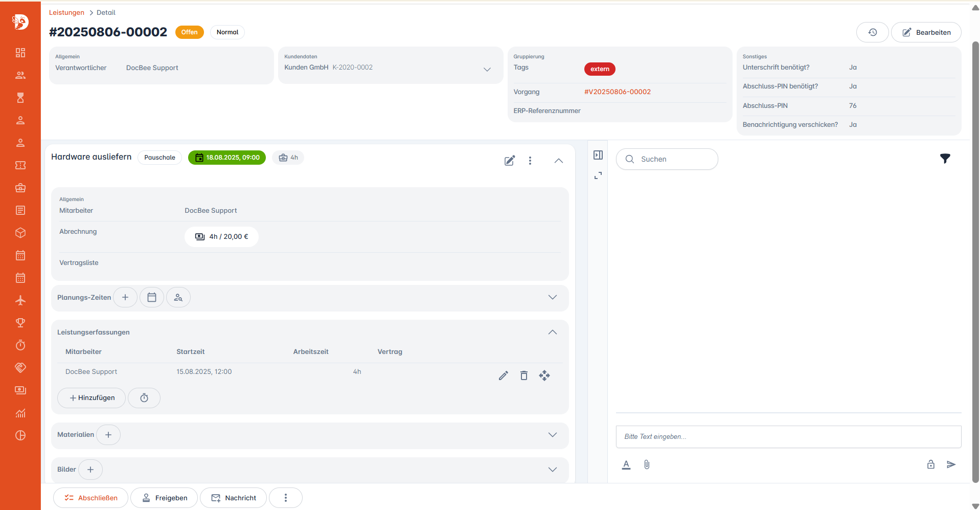This screenshot has width=980, height=510.
Task: Collapse the Leistungserfassungen section
Action: coord(553,332)
